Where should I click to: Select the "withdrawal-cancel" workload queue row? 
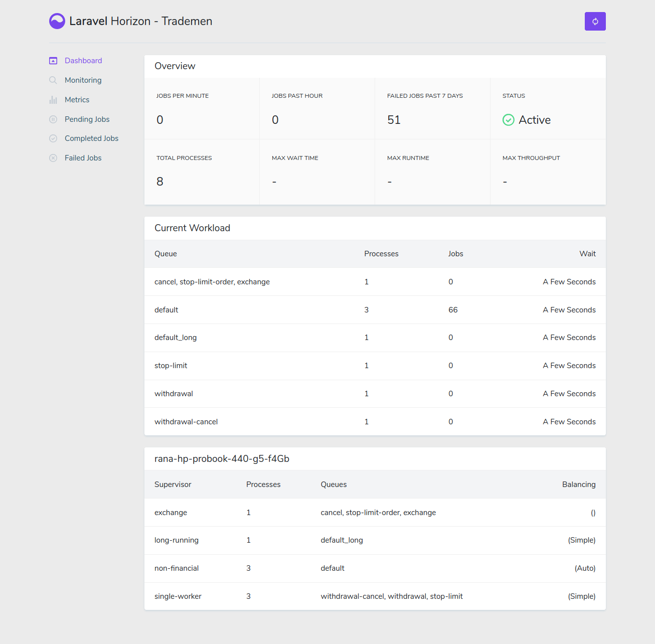pos(375,422)
